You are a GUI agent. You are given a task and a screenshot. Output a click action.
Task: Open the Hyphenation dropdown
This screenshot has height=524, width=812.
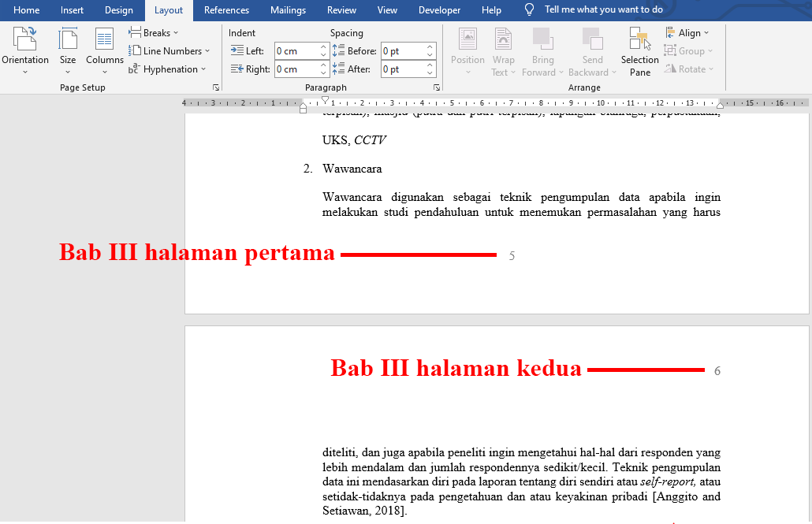tap(169, 69)
